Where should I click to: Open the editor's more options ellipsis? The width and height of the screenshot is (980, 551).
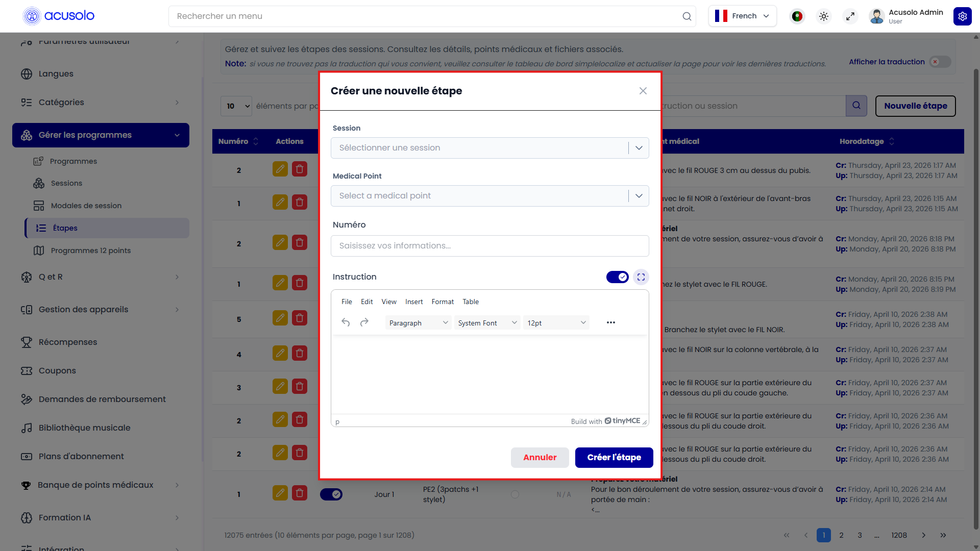point(611,322)
